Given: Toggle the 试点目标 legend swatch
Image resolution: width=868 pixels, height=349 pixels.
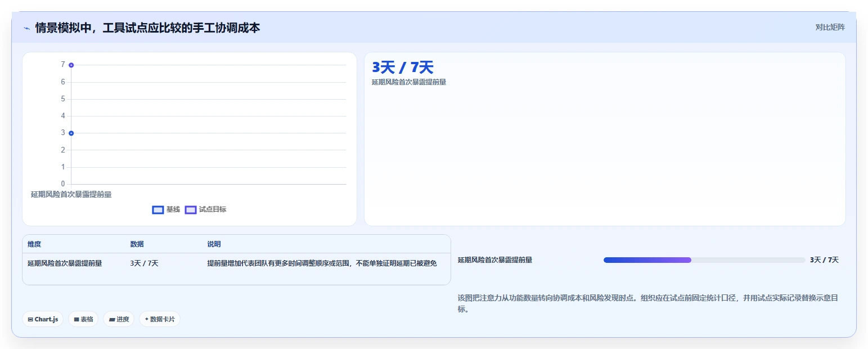Looking at the screenshot, I should click(191, 210).
